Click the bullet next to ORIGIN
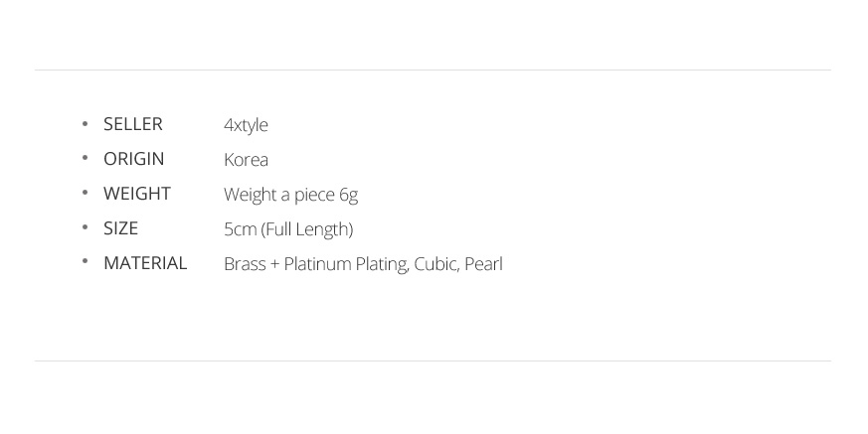868x434 pixels. tap(85, 158)
